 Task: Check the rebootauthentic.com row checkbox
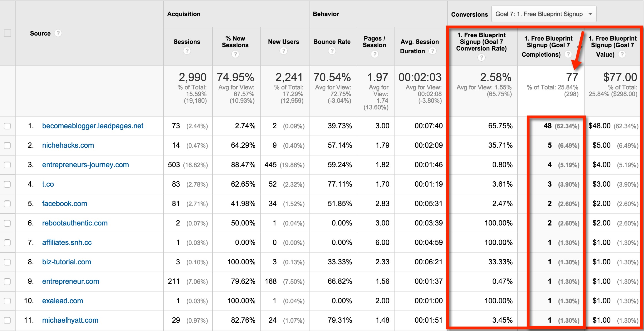click(x=7, y=223)
